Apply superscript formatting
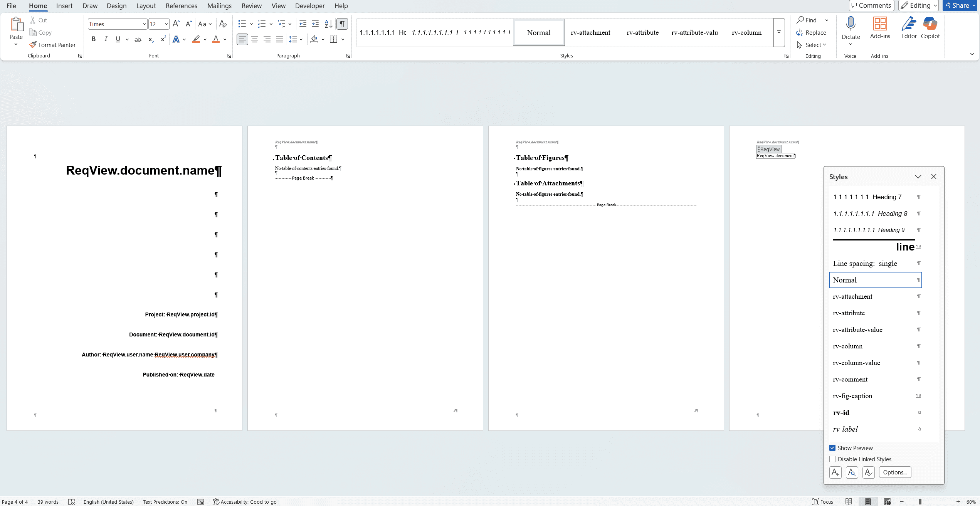The height and width of the screenshot is (506, 980). (x=163, y=39)
